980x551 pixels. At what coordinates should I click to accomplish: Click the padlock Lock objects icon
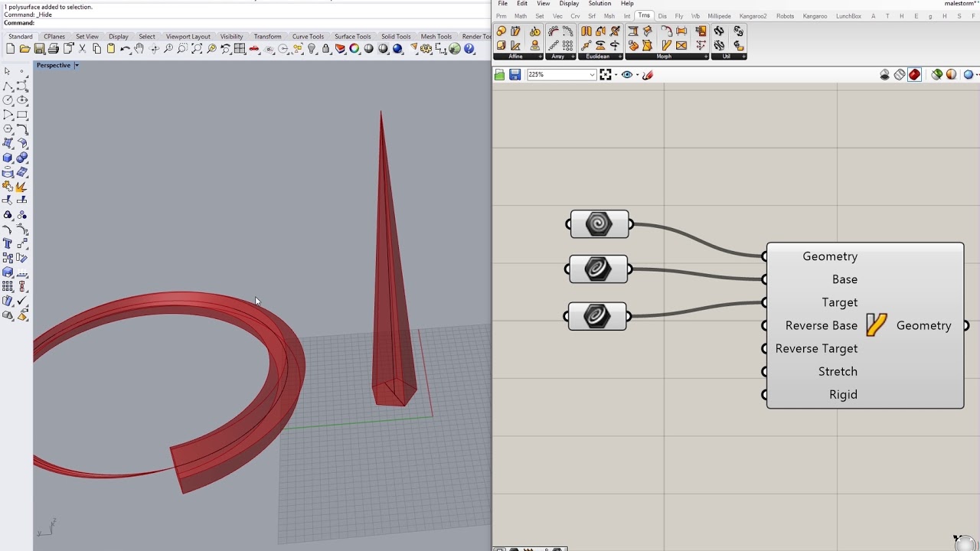pos(326,49)
